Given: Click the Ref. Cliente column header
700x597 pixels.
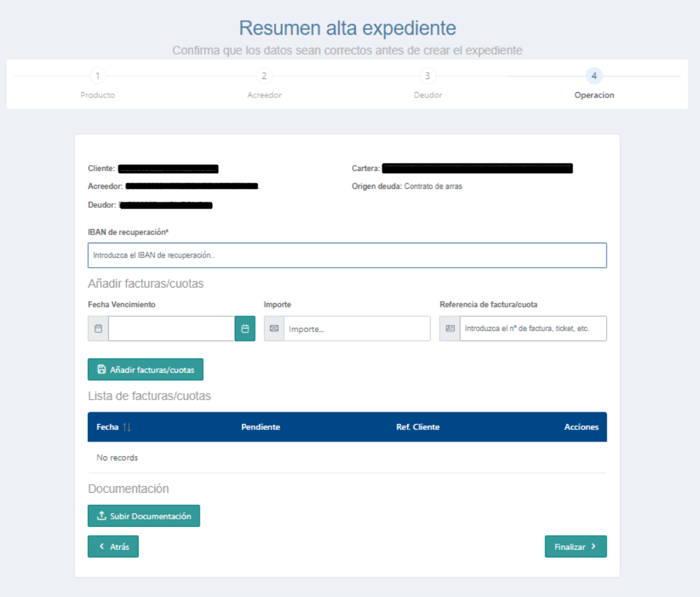Looking at the screenshot, I should click(x=418, y=427).
